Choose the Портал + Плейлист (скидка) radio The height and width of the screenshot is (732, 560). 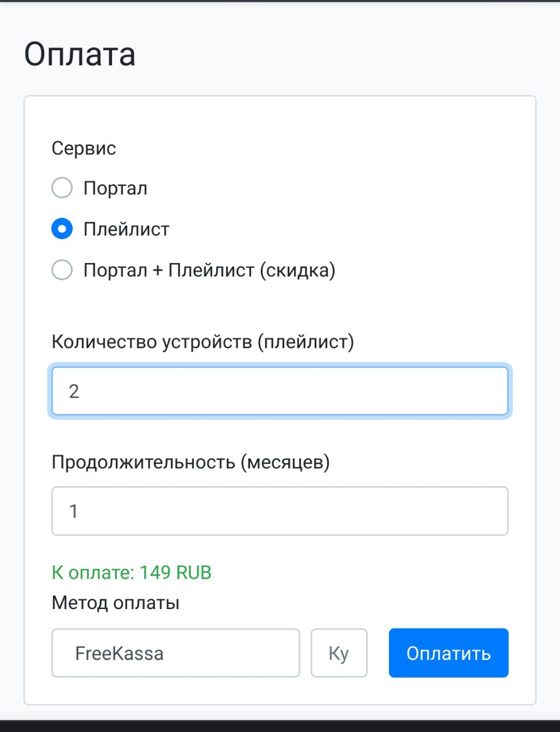(62, 270)
